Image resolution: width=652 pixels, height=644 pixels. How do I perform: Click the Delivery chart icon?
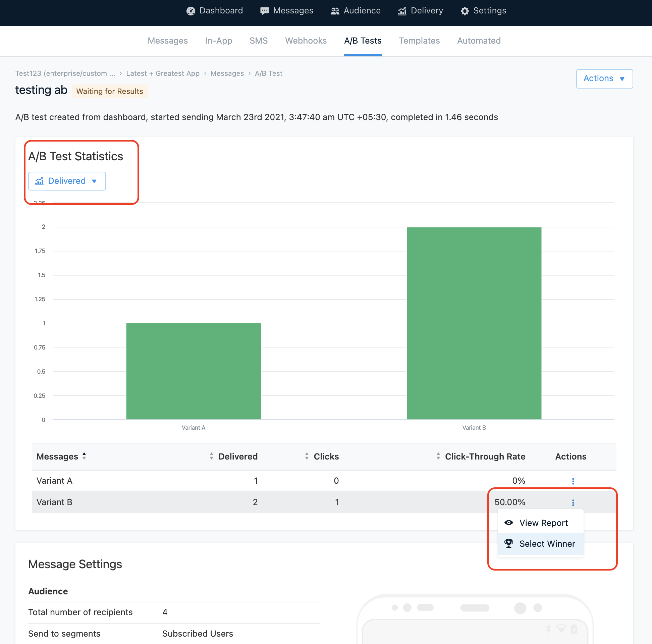coord(402,11)
